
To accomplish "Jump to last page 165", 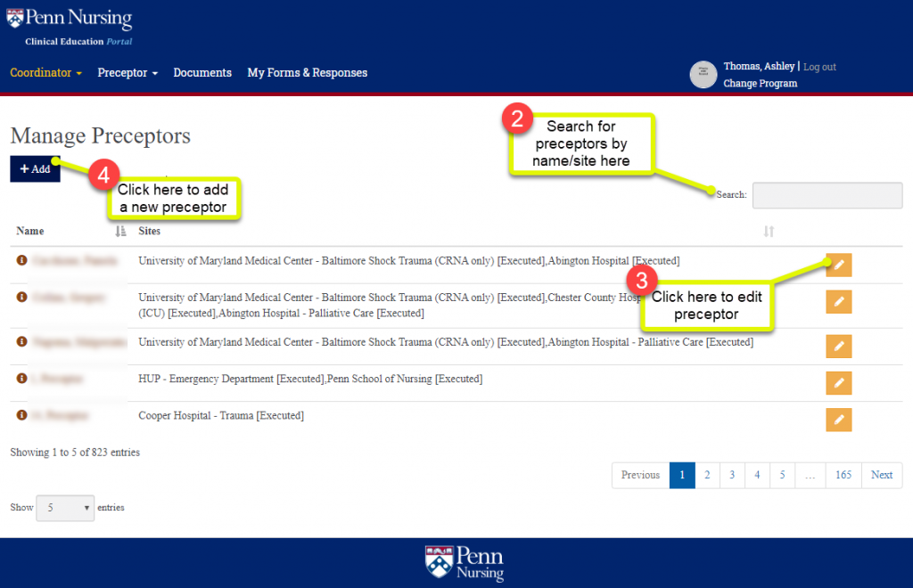I will point(843,475).
